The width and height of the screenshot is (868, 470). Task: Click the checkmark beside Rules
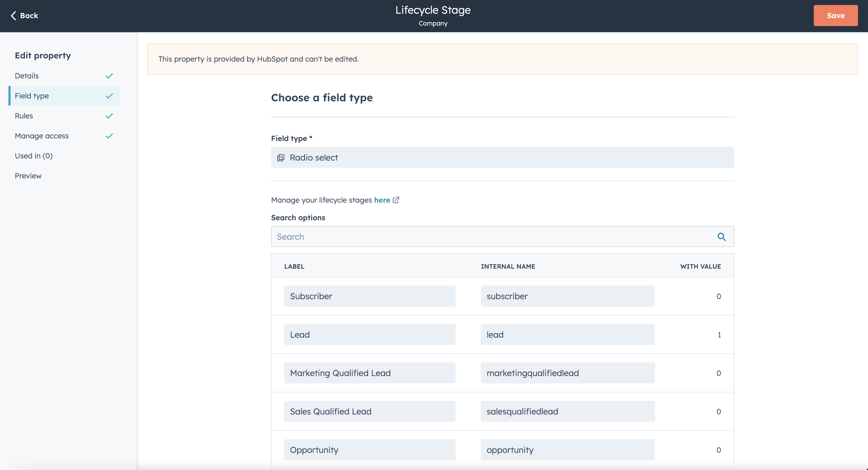pos(109,116)
